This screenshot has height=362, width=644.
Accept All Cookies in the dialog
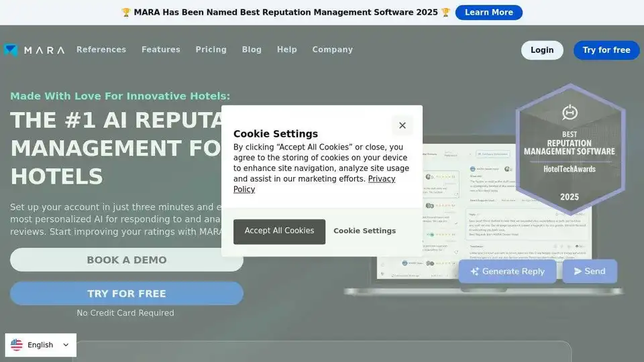point(279,231)
